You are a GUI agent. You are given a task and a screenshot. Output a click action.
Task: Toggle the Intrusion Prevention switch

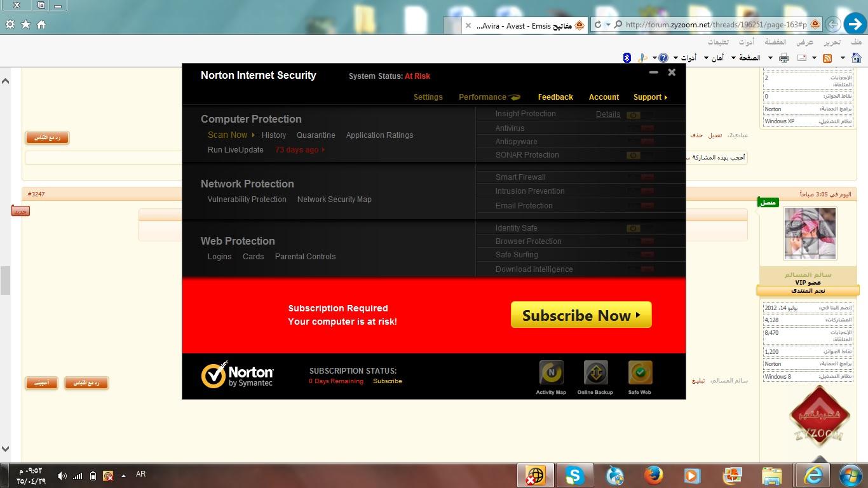[640, 191]
